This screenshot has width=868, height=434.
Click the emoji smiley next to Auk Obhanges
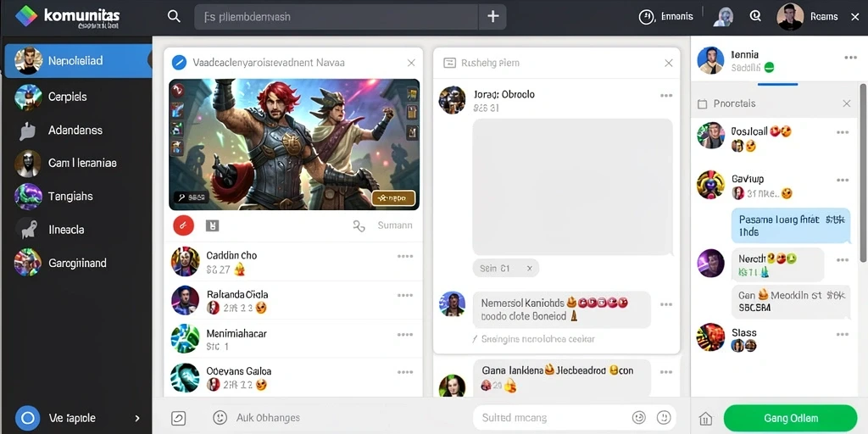pos(220,417)
